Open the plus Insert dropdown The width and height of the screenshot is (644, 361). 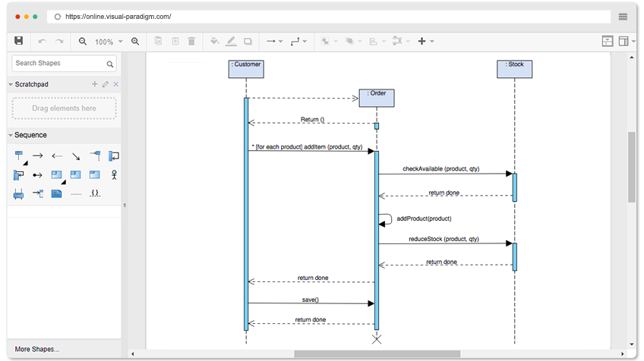coord(426,42)
